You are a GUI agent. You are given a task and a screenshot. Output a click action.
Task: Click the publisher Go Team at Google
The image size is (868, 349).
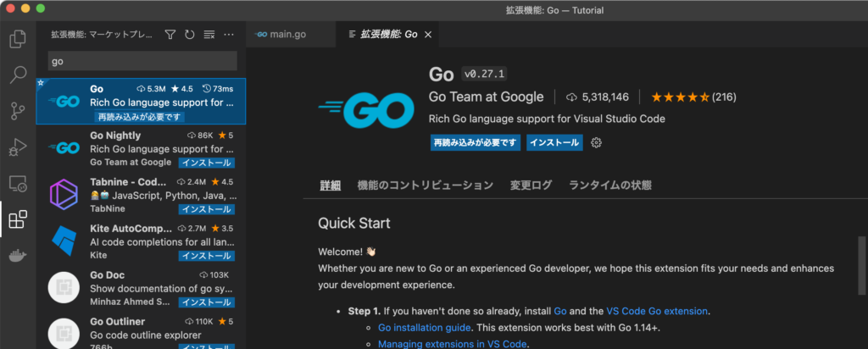click(486, 97)
